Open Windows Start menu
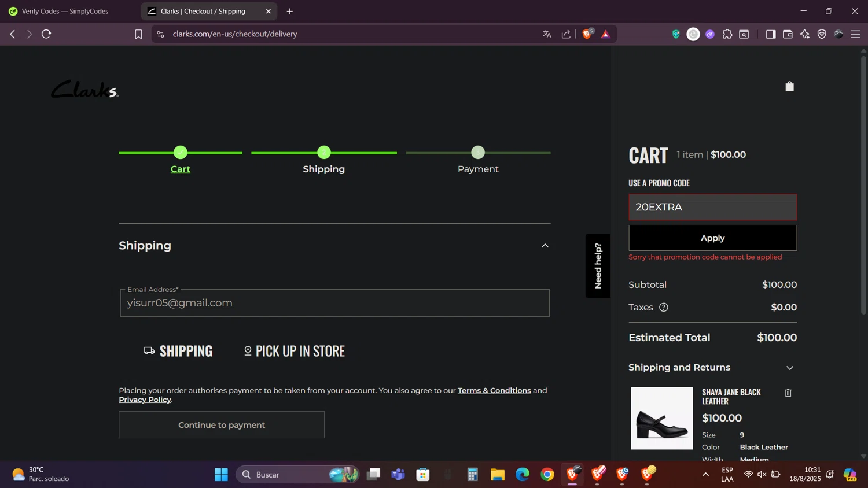The width and height of the screenshot is (868, 488). [x=221, y=475]
